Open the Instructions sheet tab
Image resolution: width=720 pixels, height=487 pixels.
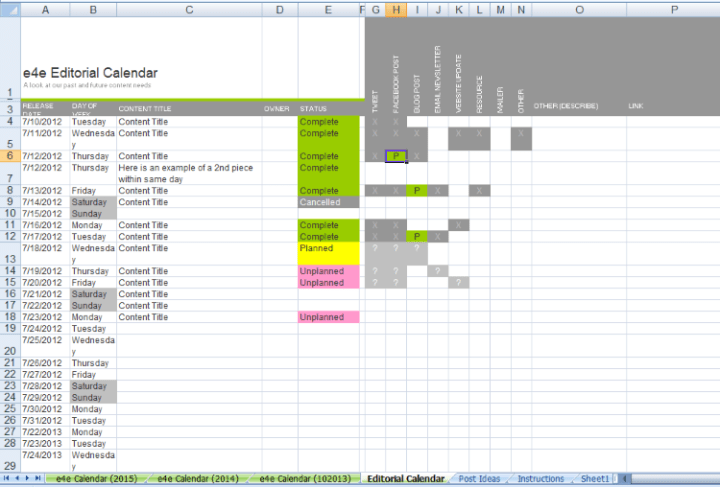click(x=540, y=479)
